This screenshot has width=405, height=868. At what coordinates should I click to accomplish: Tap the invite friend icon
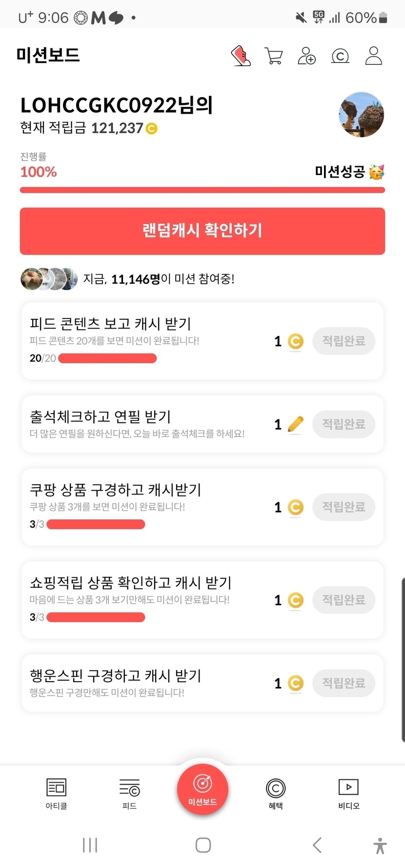[306, 56]
